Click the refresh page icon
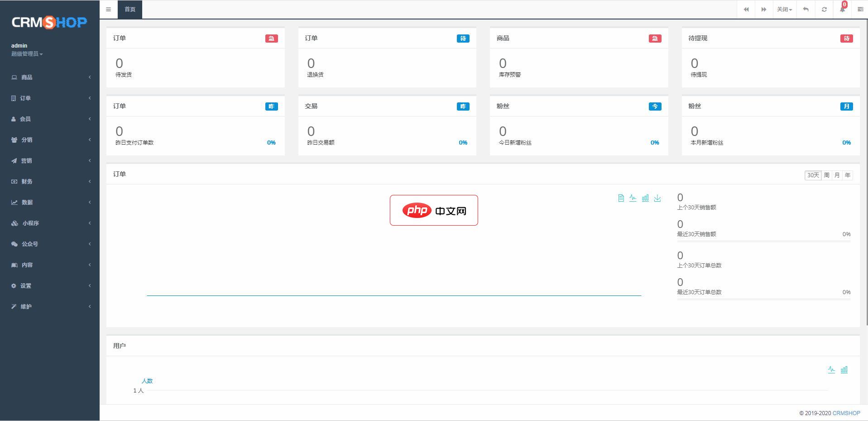Screen dimensions: 868x421 824,10
